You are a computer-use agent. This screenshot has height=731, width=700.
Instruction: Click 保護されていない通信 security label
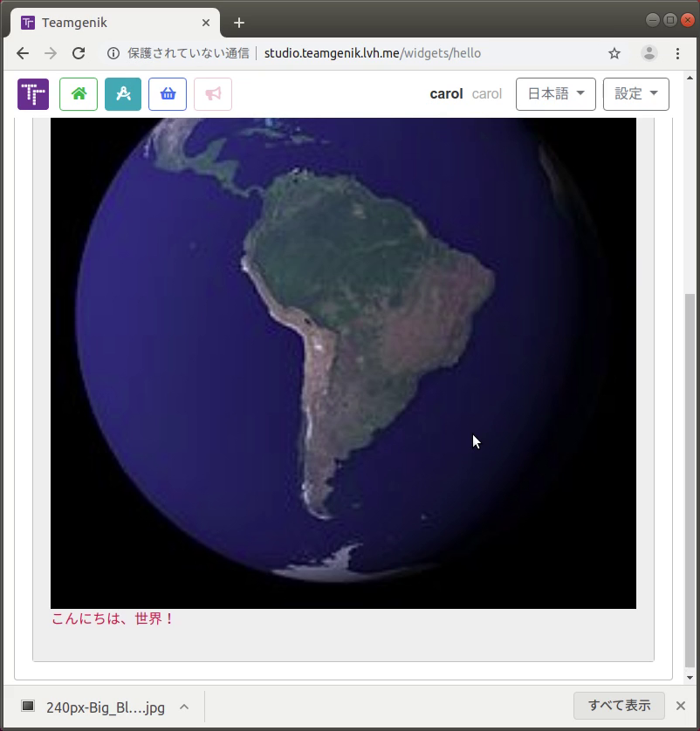tap(189, 53)
